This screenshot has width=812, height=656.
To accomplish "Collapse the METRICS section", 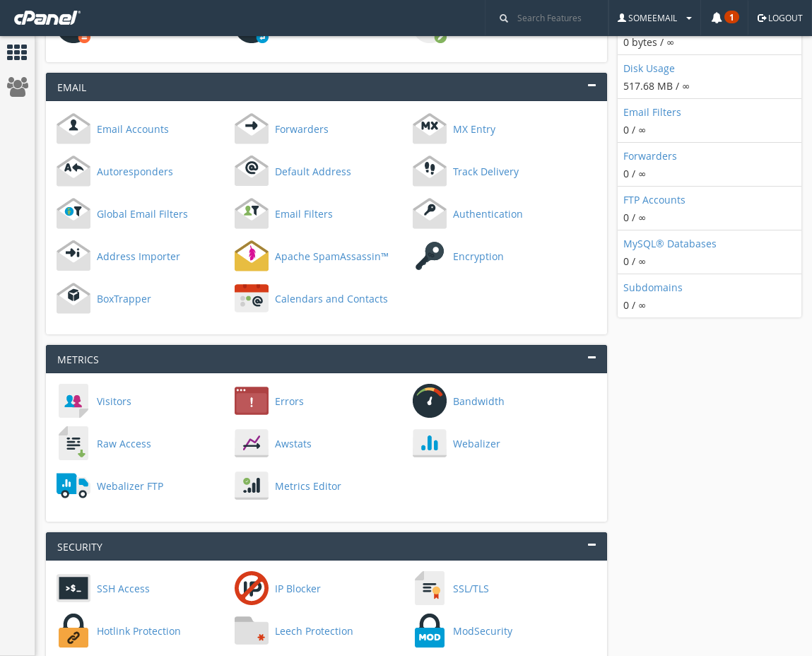I will (x=592, y=358).
